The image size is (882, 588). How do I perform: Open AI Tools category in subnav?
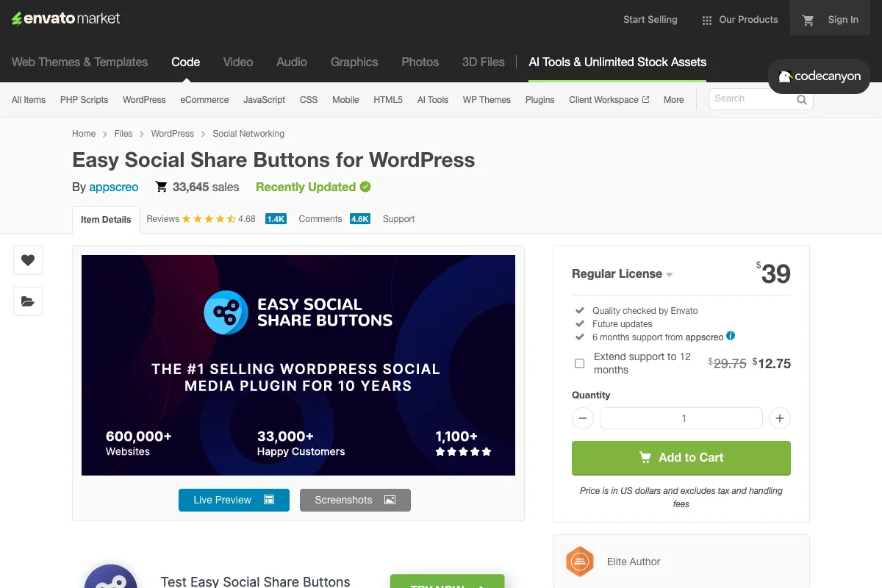tap(433, 100)
